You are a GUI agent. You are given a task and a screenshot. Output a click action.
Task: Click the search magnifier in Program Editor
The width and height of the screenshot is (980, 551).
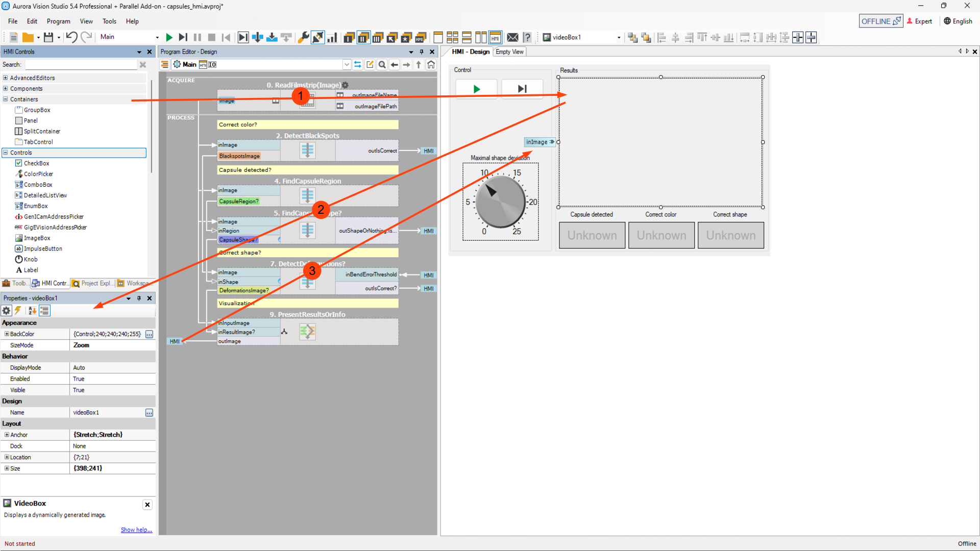coord(382,65)
